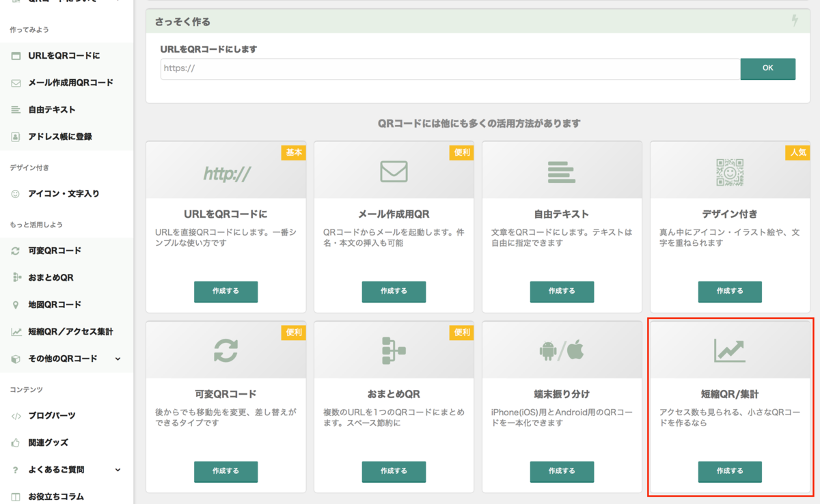Image resolution: width=820 pixels, height=504 pixels.
Task: Select アドレス帳に登録 in the sidebar
Action: [60, 137]
